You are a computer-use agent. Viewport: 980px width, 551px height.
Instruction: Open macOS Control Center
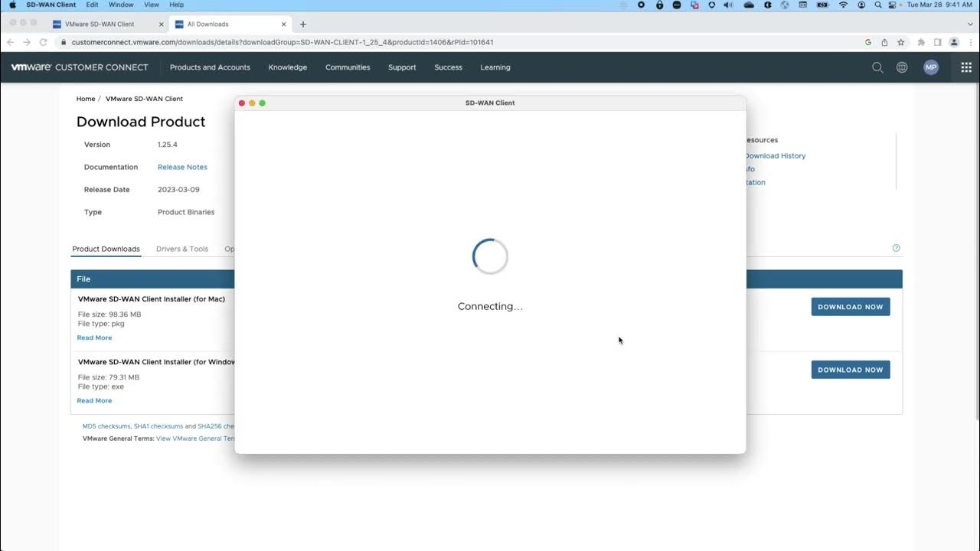pos(893,5)
